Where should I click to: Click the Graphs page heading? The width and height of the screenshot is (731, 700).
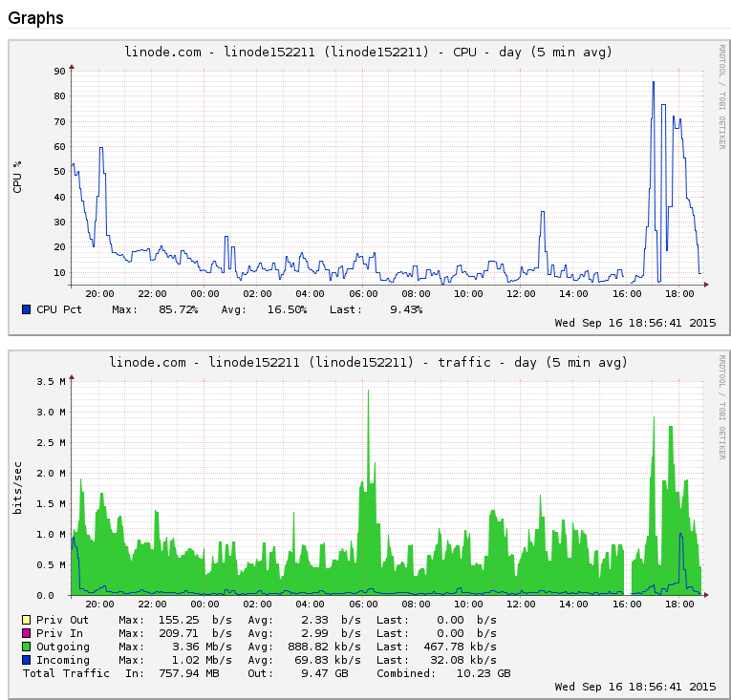(x=36, y=18)
